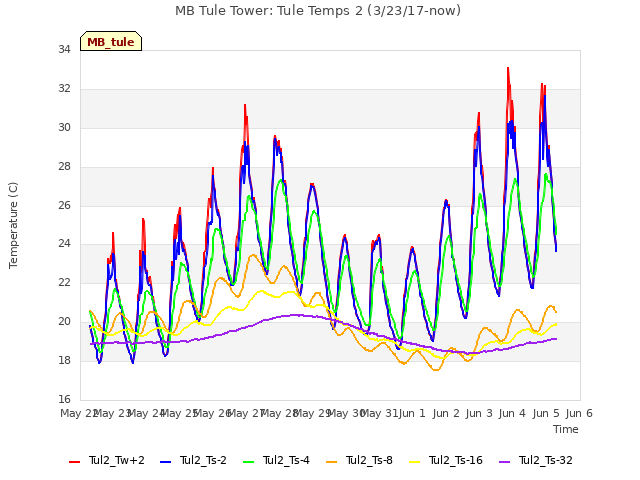The width and height of the screenshot is (640, 480).
Task: Toggle the Tul2_Ts-2 legend entry
Action: (x=193, y=460)
